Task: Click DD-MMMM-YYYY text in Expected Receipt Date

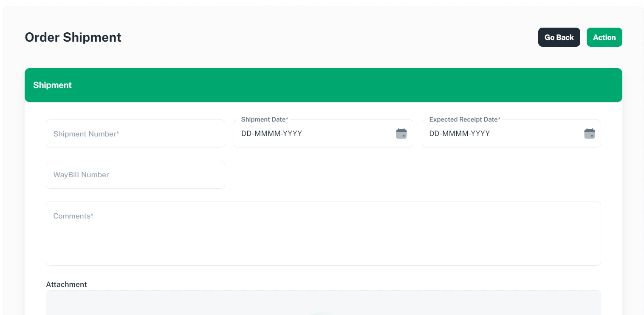Action: click(460, 133)
